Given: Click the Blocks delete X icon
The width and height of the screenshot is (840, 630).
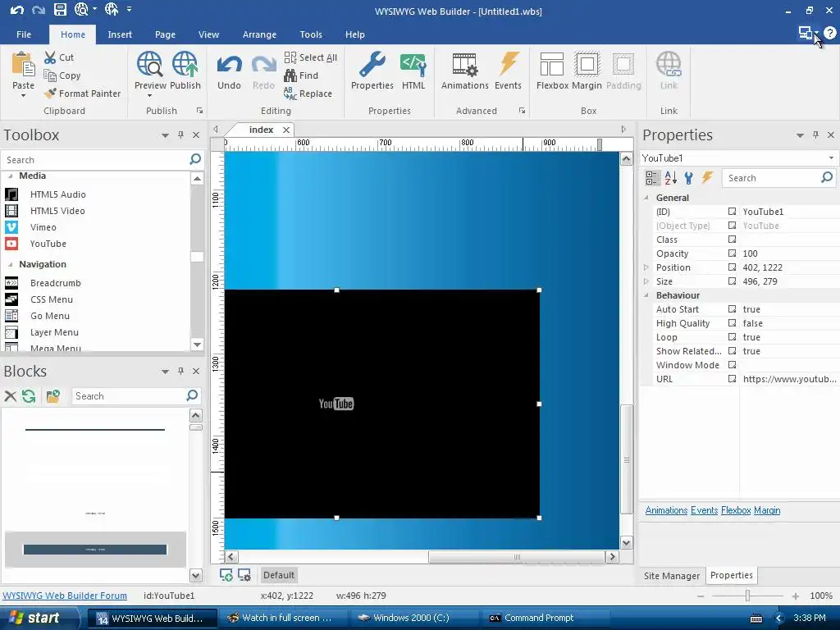Looking at the screenshot, I should click(10, 396).
